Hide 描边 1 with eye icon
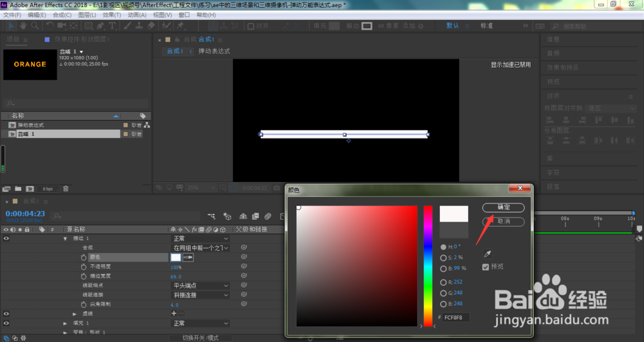The width and height of the screenshot is (644, 342). (x=6, y=238)
